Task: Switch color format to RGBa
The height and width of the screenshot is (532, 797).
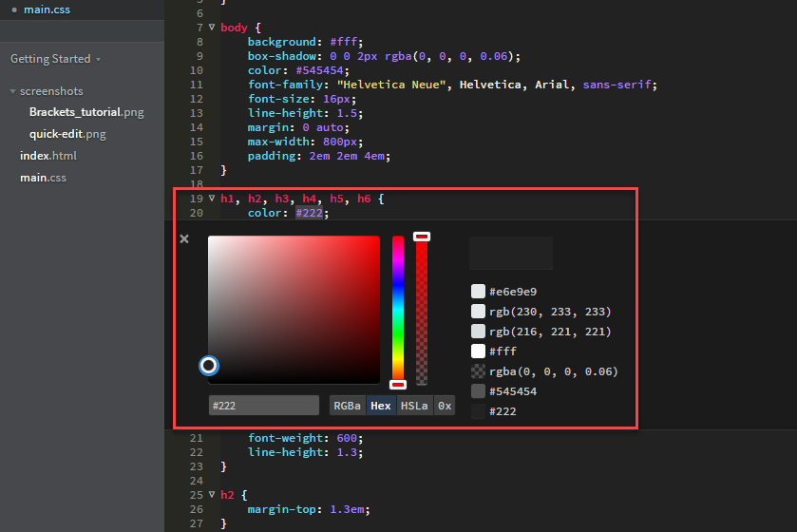Action: click(347, 406)
